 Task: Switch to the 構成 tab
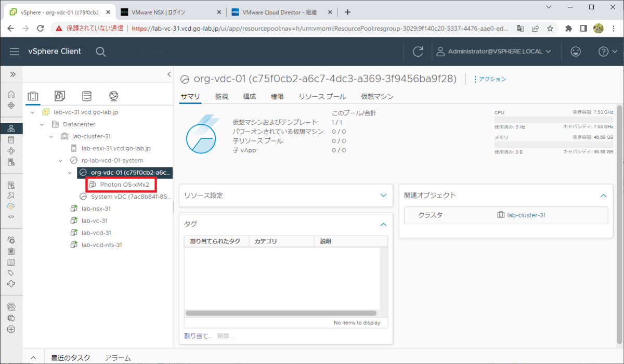click(249, 96)
